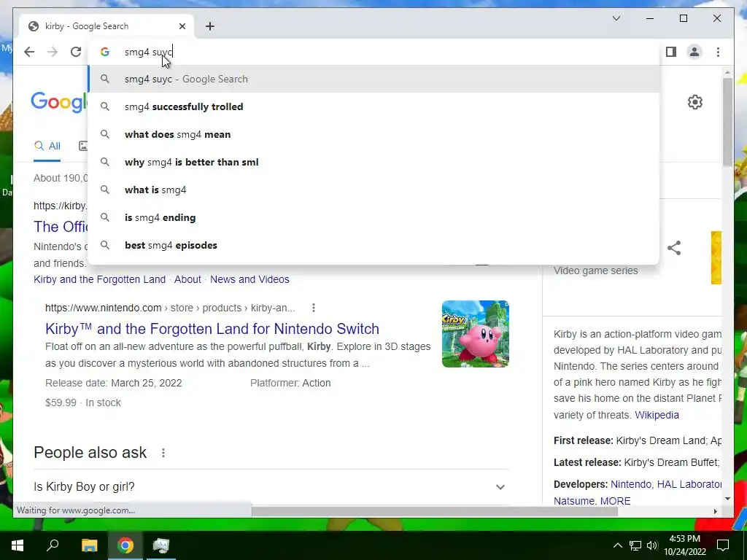
Task: Click the forward navigation arrow
Action: click(53, 52)
